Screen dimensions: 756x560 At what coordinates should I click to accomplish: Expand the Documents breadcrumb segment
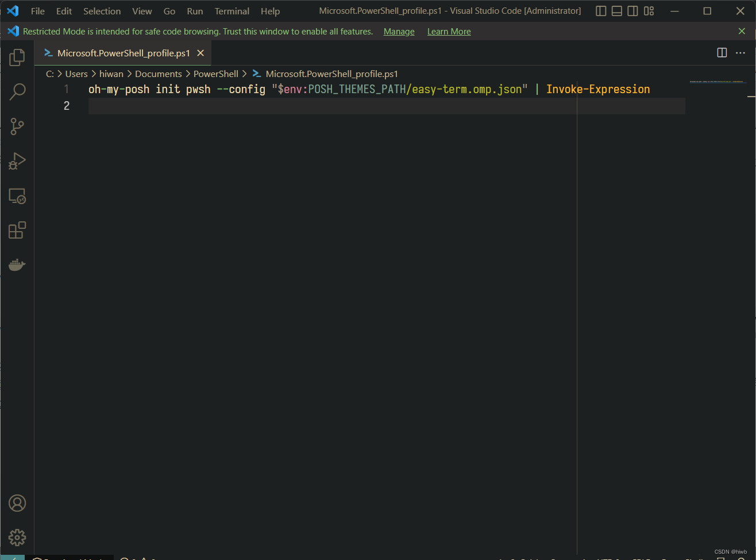159,74
